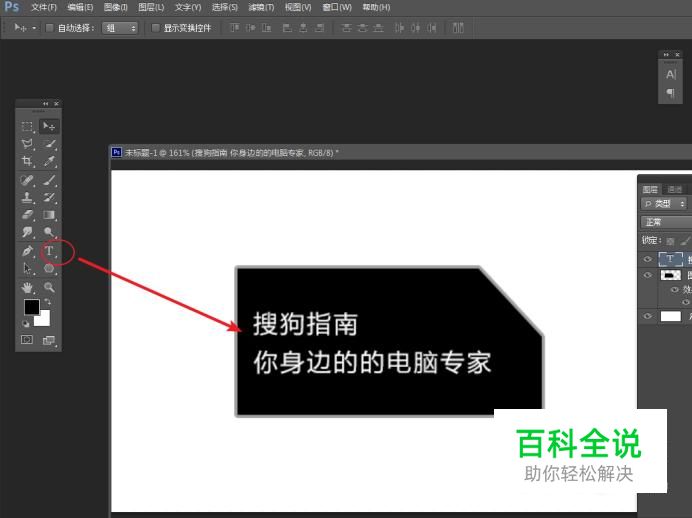Select the Lasso tool
Viewport: 692px width, 518px height.
27,144
